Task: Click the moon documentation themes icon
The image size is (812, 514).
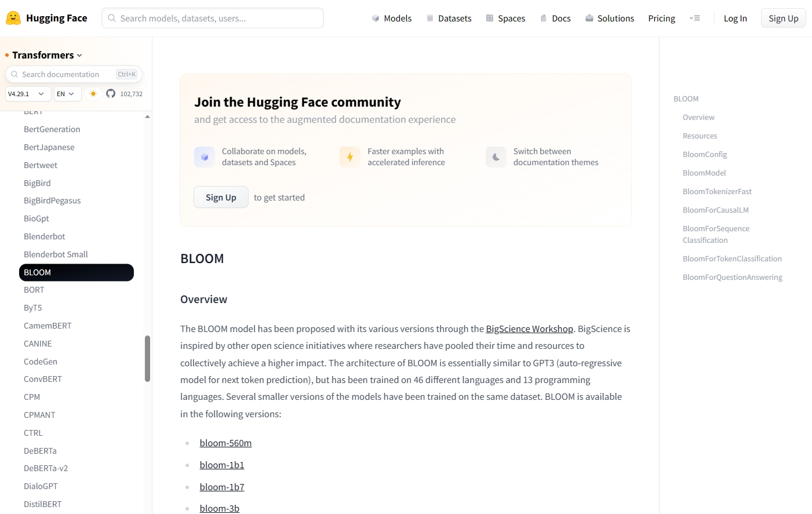Action: [496, 157]
